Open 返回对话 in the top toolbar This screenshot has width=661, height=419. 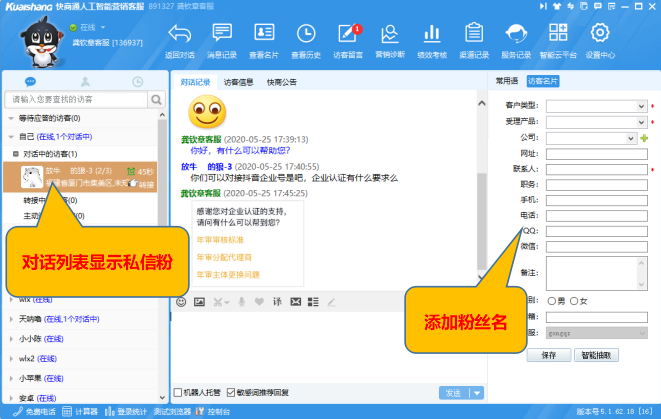(x=179, y=38)
